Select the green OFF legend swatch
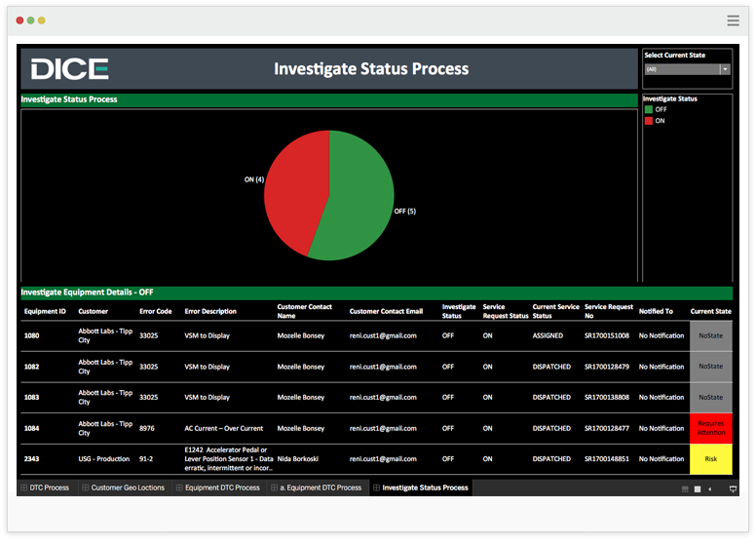 click(648, 110)
